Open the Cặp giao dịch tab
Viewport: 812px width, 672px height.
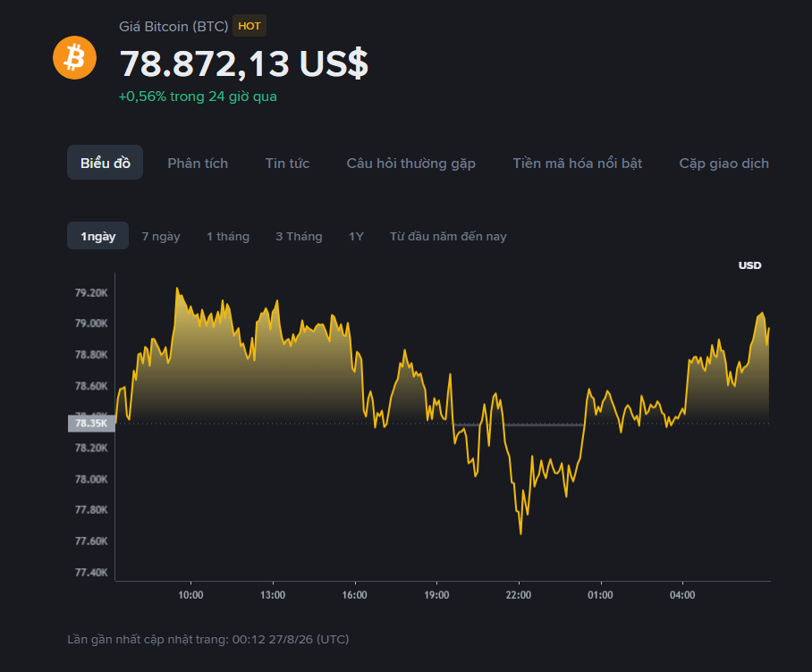(724, 164)
